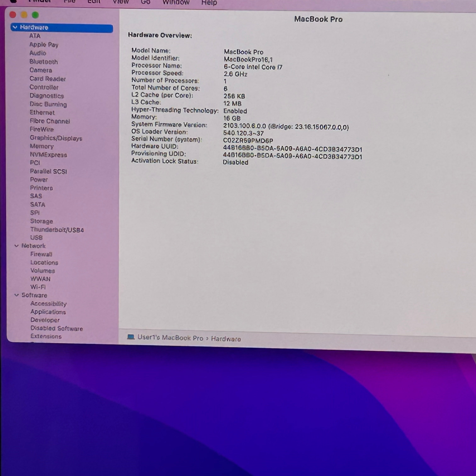This screenshot has height=476, width=476.
Task: Click the Memory value 16 GB
Action: click(x=232, y=119)
